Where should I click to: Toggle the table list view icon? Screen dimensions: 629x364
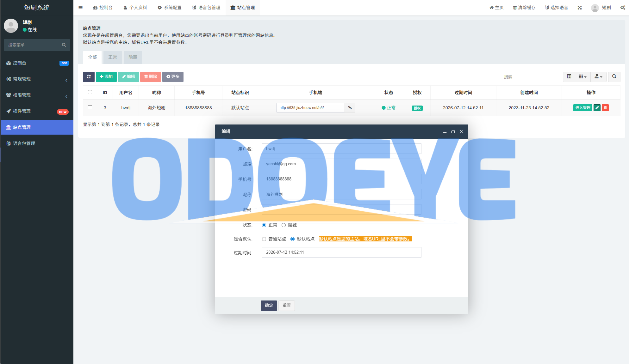[x=569, y=77]
